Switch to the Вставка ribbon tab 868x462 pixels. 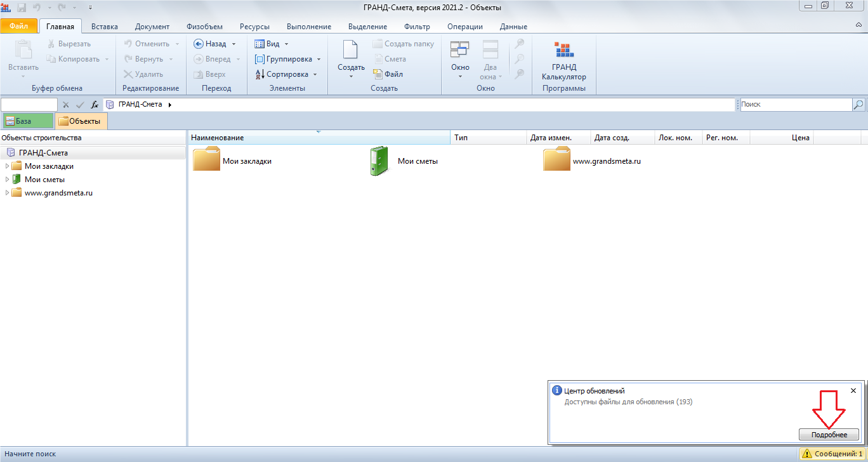click(104, 27)
